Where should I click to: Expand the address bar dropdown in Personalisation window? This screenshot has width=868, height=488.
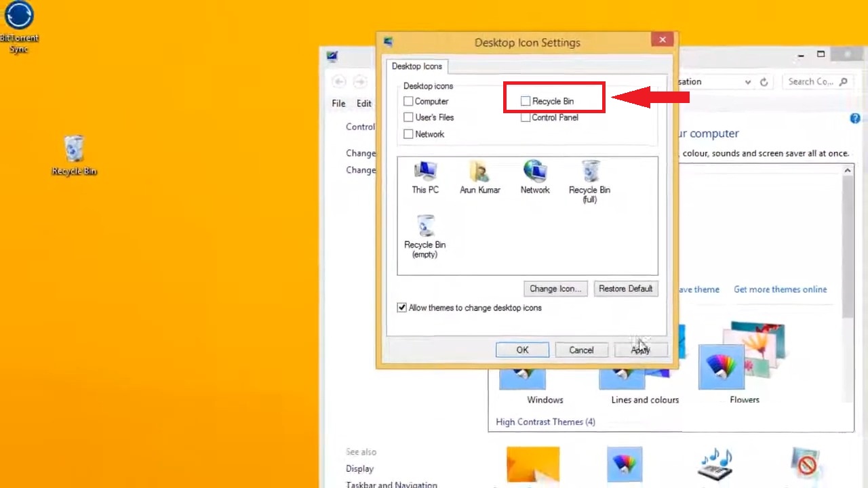[748, 82]
